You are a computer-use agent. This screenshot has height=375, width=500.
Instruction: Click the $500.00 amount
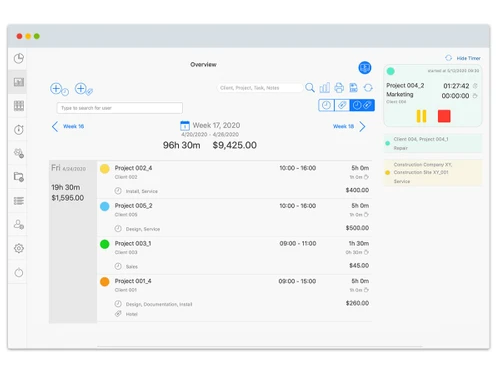(357, 228)
